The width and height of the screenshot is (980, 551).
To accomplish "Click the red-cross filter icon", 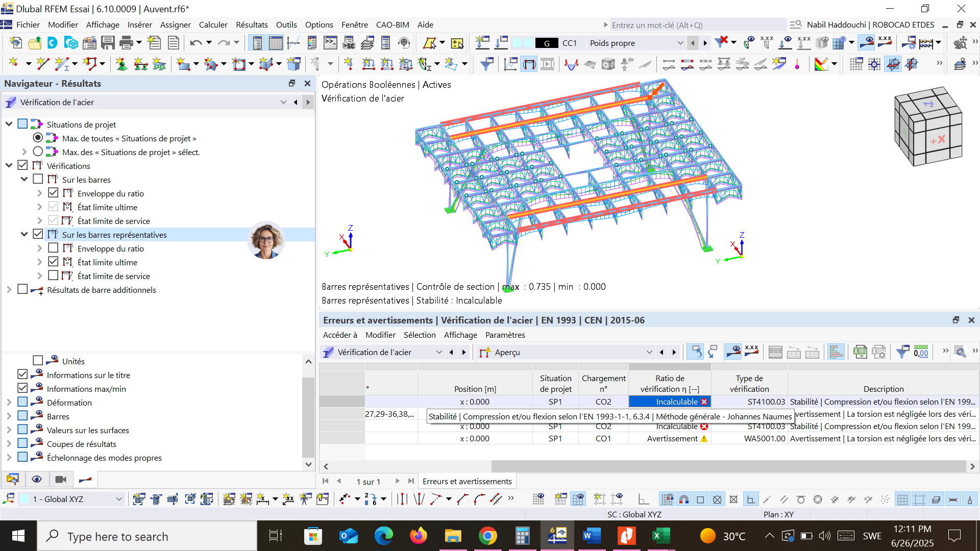I will [x=721, y=43].
